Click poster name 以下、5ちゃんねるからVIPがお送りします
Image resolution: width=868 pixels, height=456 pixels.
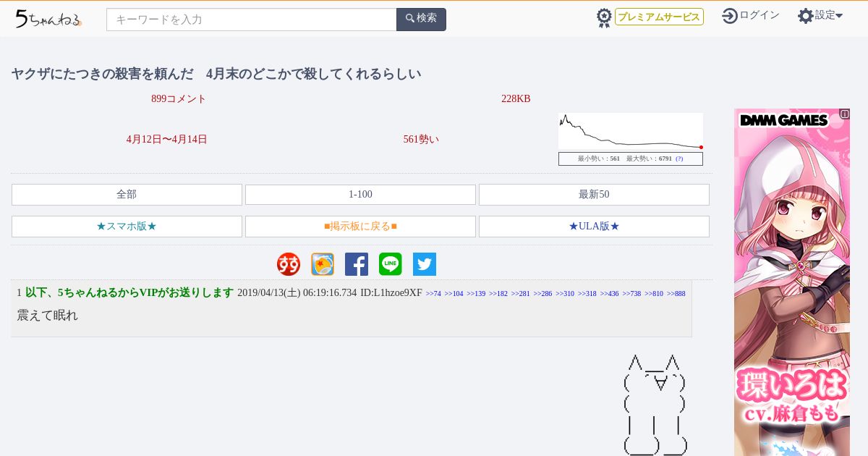tap(129, 293)
